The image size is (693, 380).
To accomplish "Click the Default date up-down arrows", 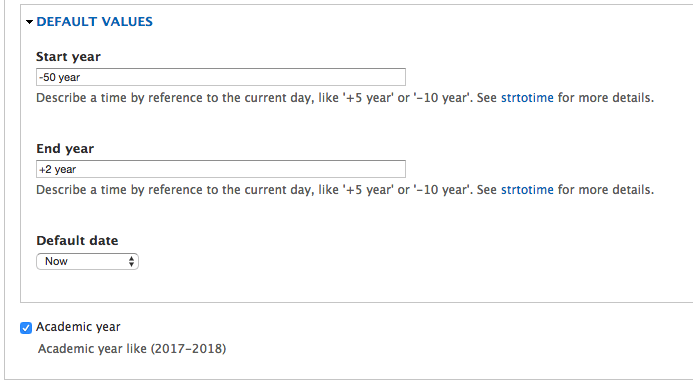I will coord(131,261).
